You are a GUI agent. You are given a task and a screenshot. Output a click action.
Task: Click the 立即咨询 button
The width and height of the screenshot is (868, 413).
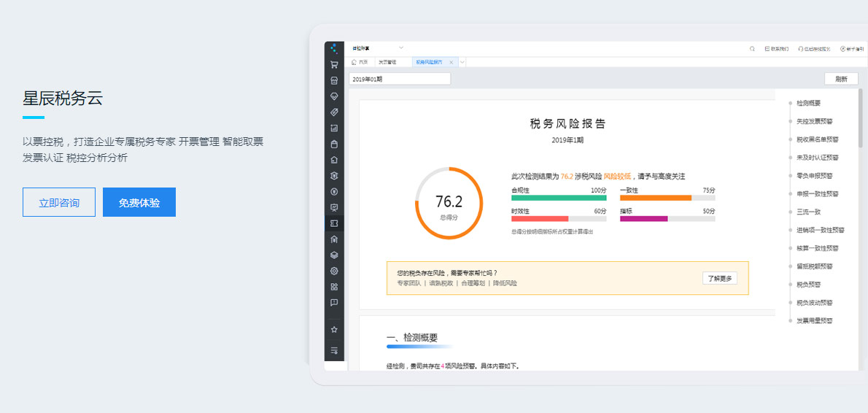coord(59,202)
